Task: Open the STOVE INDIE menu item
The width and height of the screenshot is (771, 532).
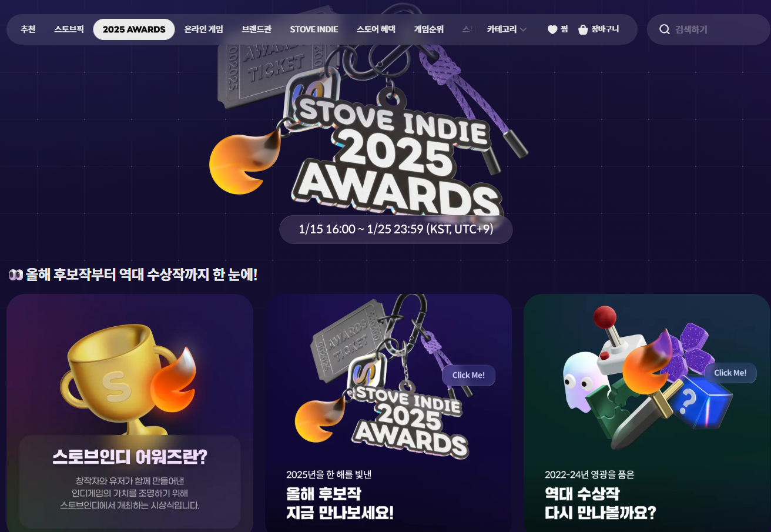Action: click(x=314, y=29)
